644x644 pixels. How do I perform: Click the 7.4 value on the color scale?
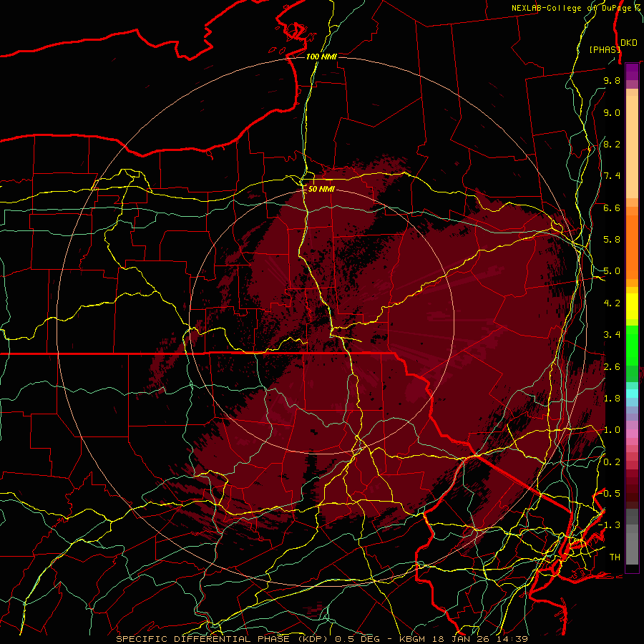click(x=612, y=176)
